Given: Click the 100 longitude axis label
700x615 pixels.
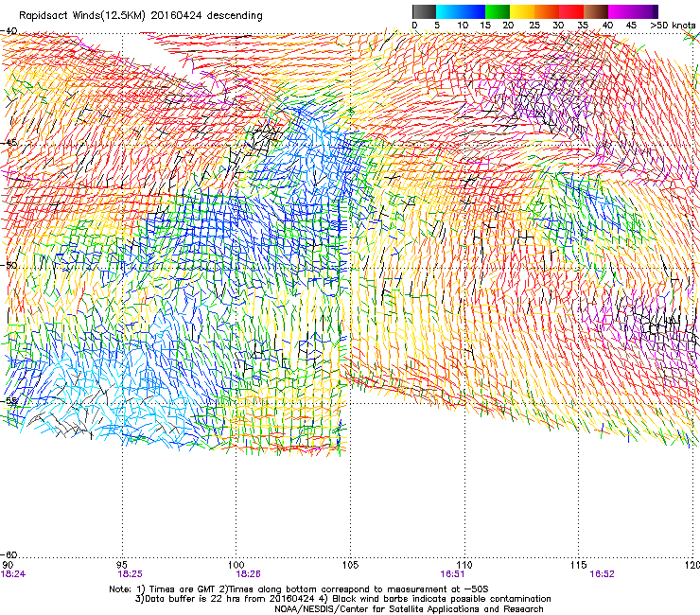Looking at the screenshot, I should pos(236,565).
